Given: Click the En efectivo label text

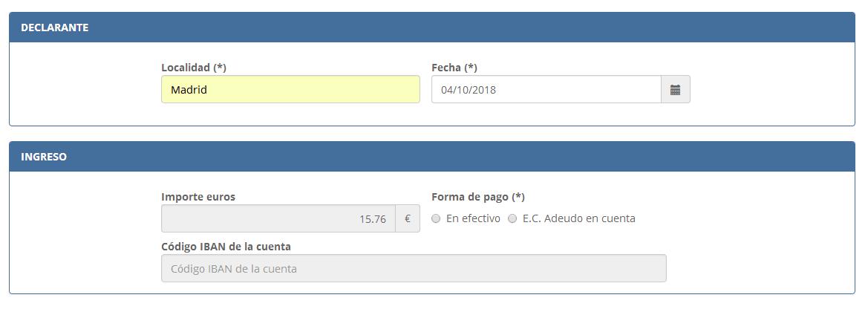Looking at the screenshot, I should [473, 219].
